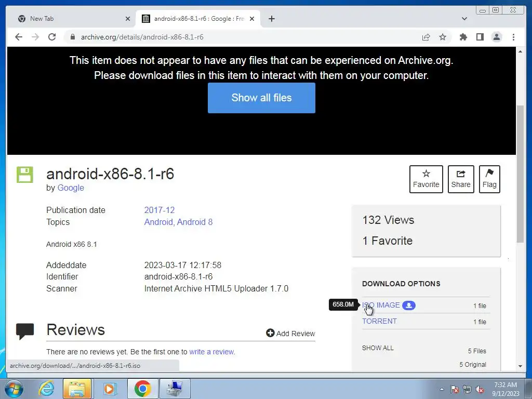532x399 pixels.
Task: Open the Google author link
Action: [71, 188]
